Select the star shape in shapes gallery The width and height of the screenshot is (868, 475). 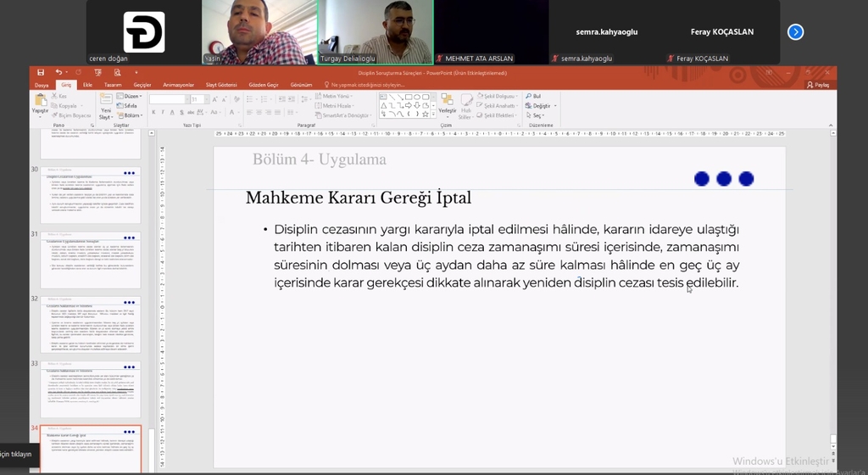(x=426, y=114)
